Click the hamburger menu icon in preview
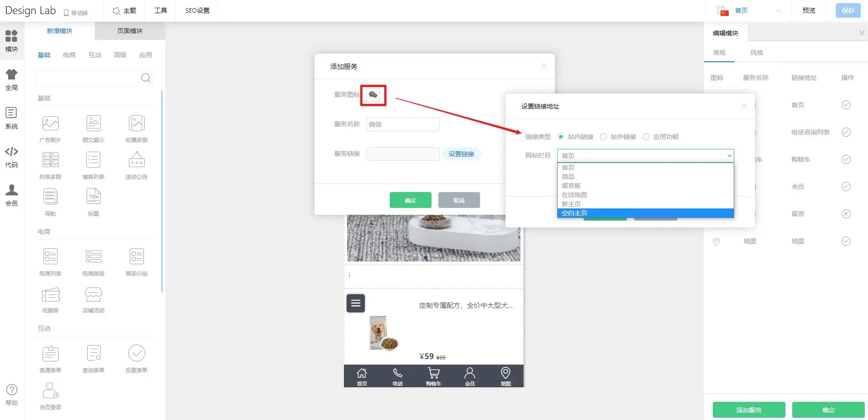 356,303
